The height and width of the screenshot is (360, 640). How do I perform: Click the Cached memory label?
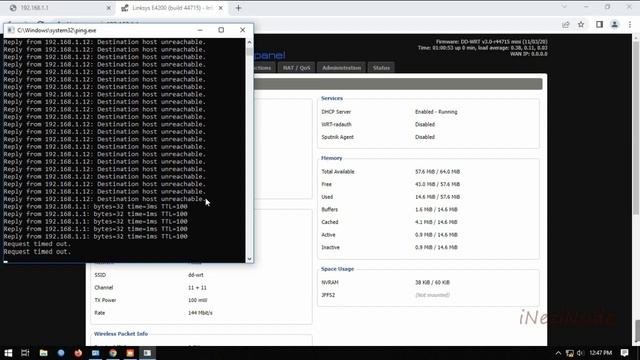[x=330, y=222]
